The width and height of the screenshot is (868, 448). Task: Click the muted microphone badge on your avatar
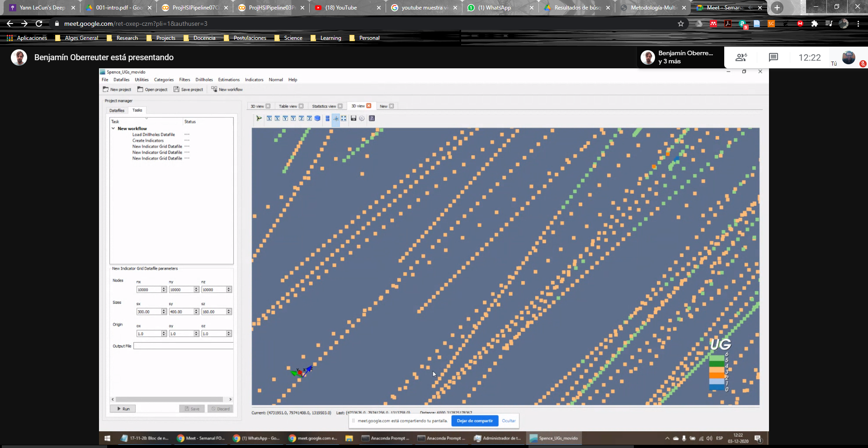(863, 64)
